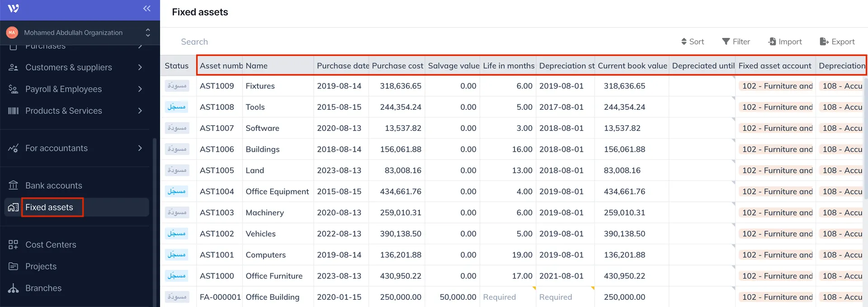868x307 pixels.
Task: Click the Status column header
Action: point(178,65)
